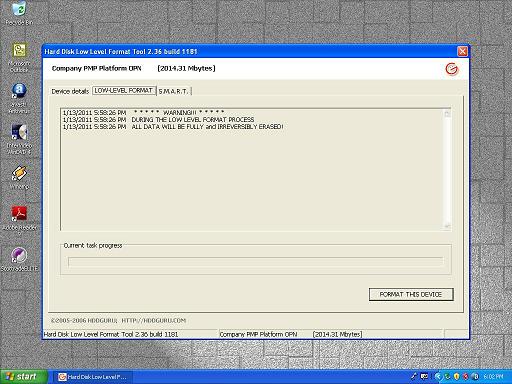Click the red shield alert tray icon
Image resolution: width=512 pixels, height=384 pixels.
(466, 377)
